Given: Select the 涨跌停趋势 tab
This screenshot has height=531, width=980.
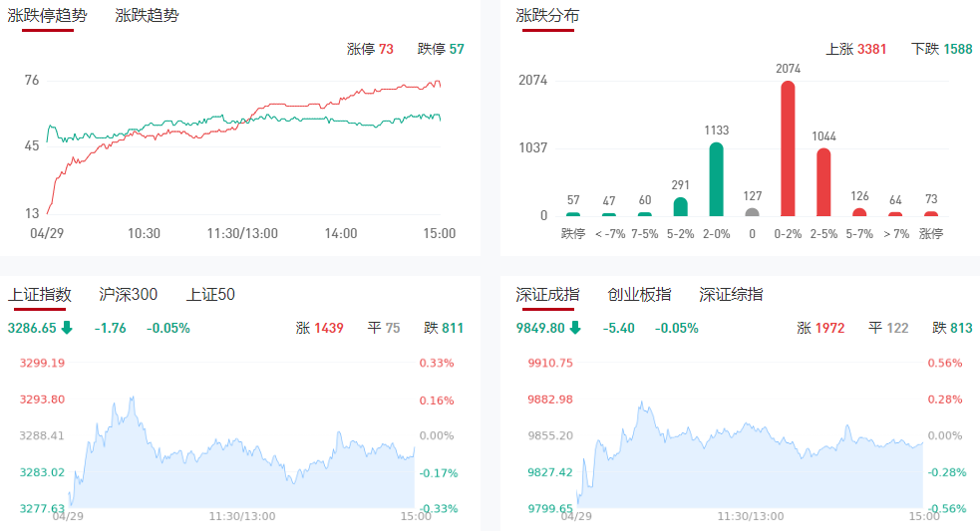Looking at the screenshot, I should (x=47, y=16).
